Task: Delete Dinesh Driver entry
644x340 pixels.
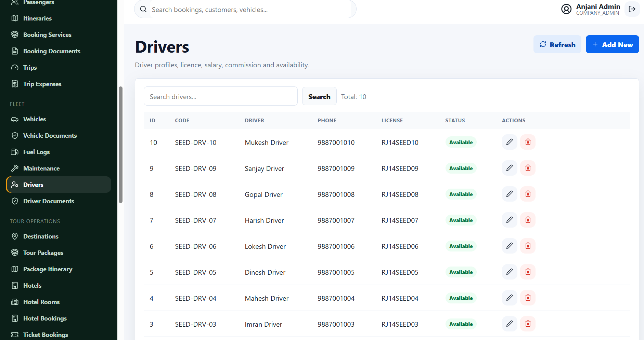Action: (528, 272)
